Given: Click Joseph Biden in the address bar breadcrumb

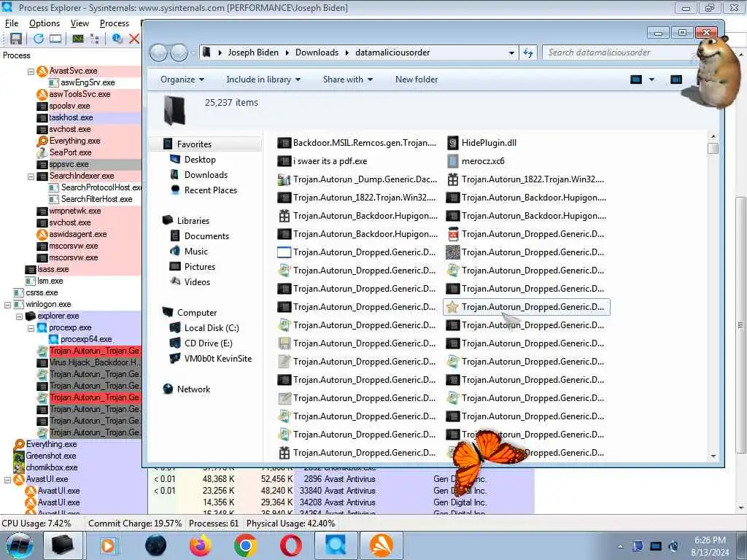Looking at the screenshot, I should pos(253,52).
